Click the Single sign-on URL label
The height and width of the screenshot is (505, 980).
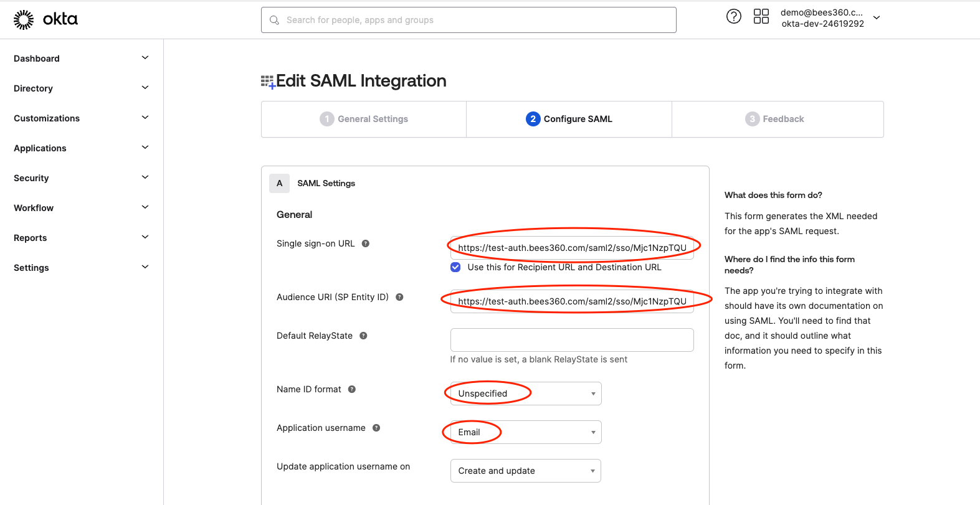pyautogui.click(x=316, y=243)
